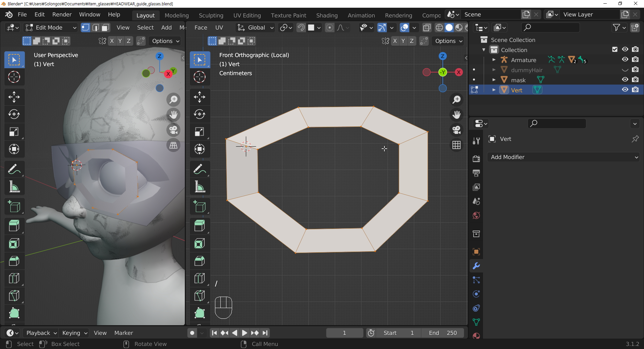Show the dummyHair object in viewport
The image size is (644, 349).
625,70
